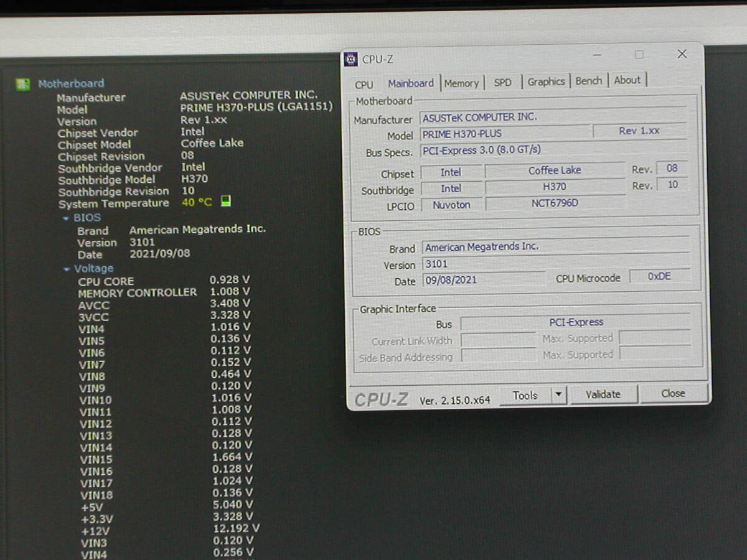Click the +12V 12.192 V value
The width and height of the screenshot is (747, 560).
tap(236, 528)
